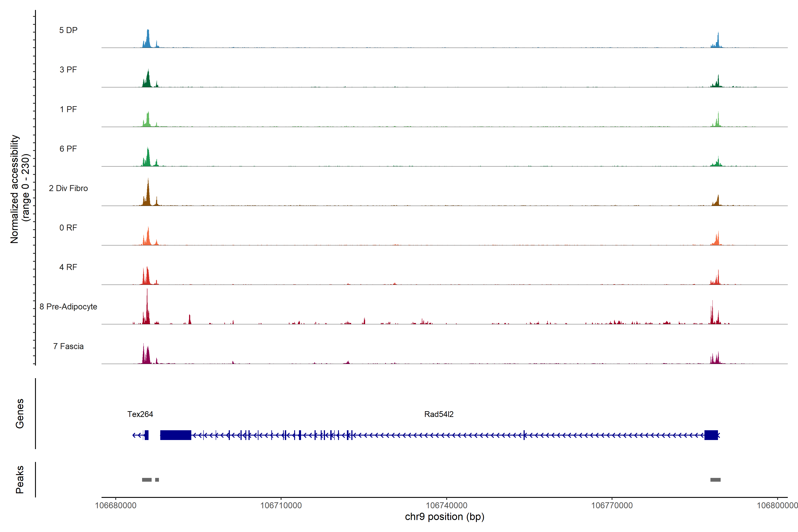This screenshot has width=798, height=532.
Task: Click the rightmost gray peak bar
Action: point(715,480)
